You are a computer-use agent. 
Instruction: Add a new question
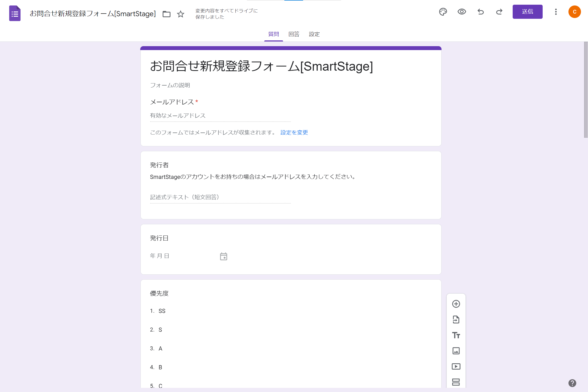pyautogui.click(x=456, y=304)
